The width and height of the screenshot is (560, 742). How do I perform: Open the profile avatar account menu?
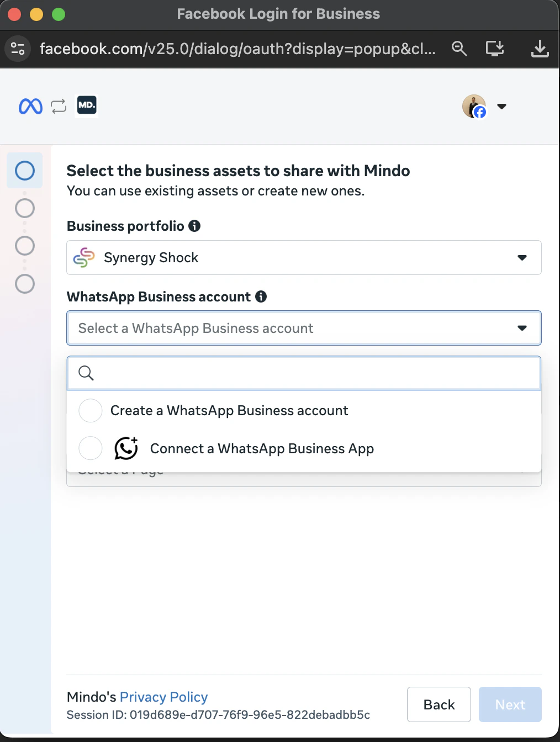(x=474, y=106)
